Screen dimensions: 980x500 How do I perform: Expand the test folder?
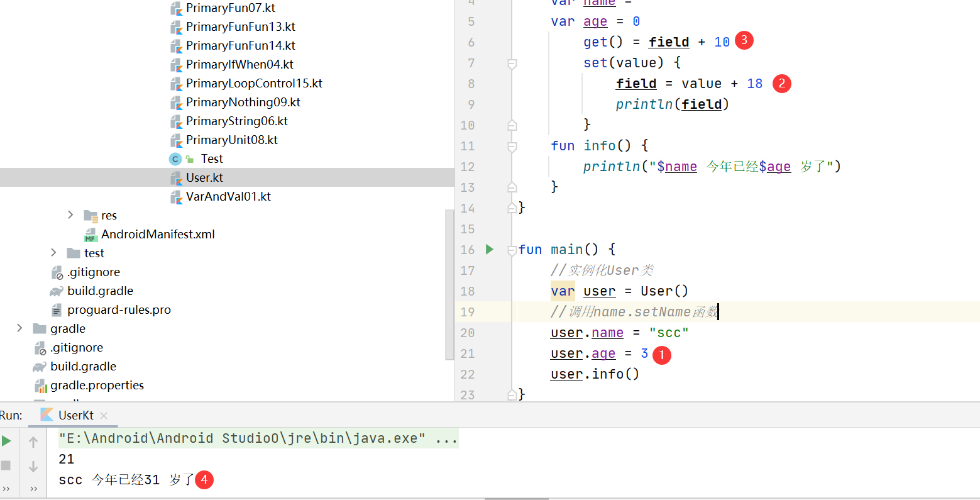[x=54, y=253]
